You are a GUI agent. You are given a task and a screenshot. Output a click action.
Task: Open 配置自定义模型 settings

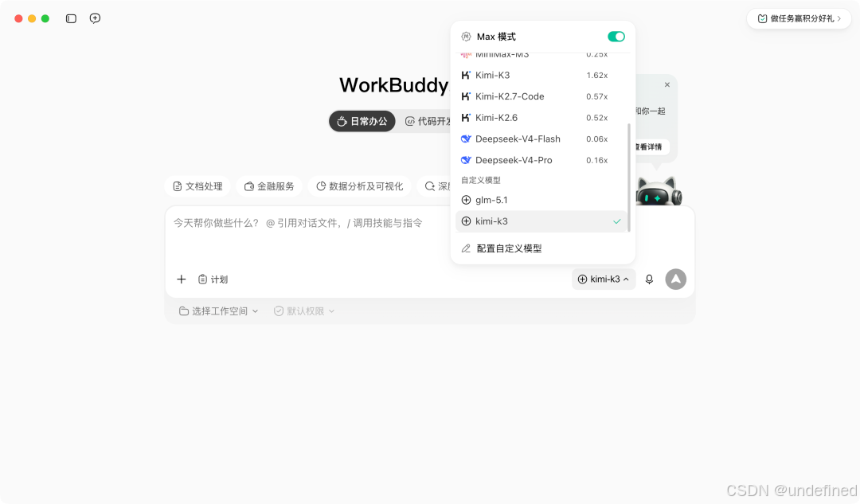pos(541,248)
